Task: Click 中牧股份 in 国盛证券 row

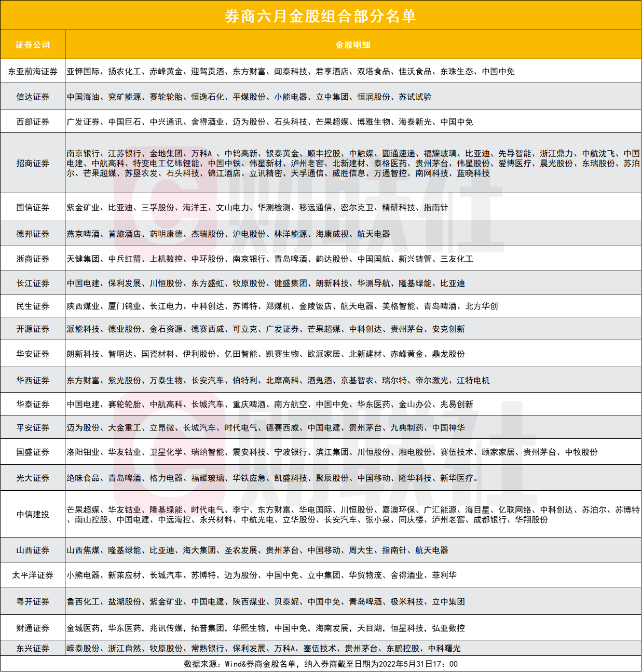Action: click(581, 452)
